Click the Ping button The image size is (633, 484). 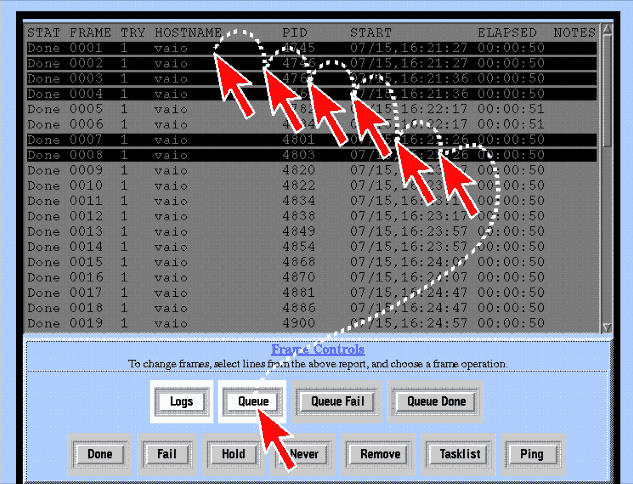[531, 454]
